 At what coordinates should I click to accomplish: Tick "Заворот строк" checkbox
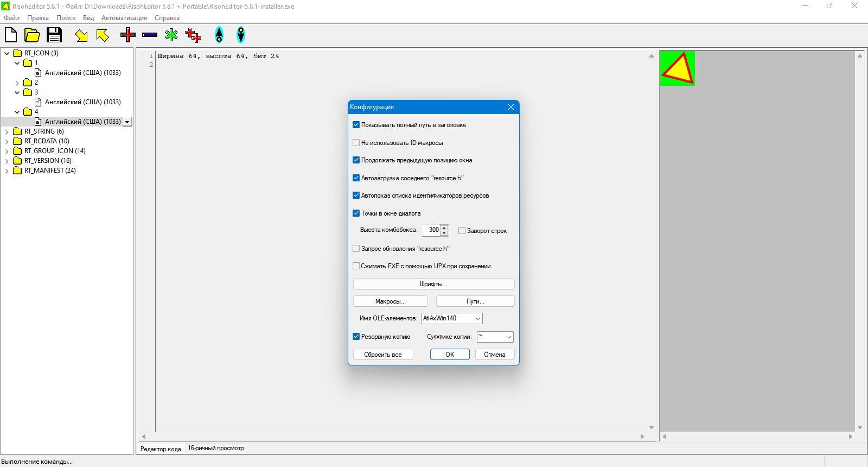[x=462, y=231]
